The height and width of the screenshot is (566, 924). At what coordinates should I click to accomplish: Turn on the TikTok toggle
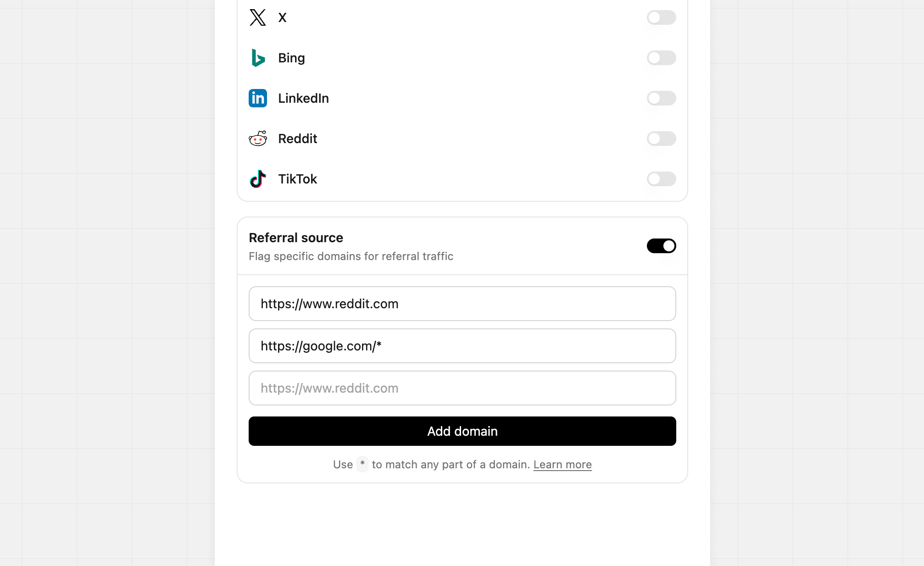tap(661, 179)
